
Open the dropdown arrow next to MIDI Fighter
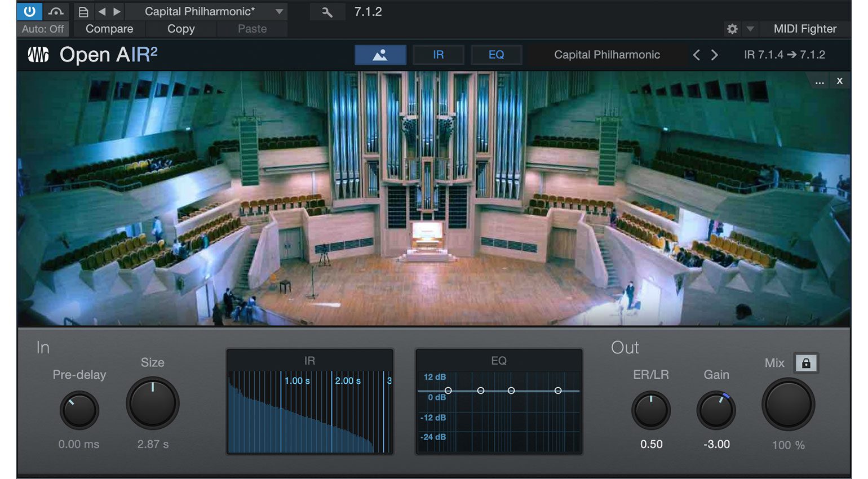tap(750, 29)
